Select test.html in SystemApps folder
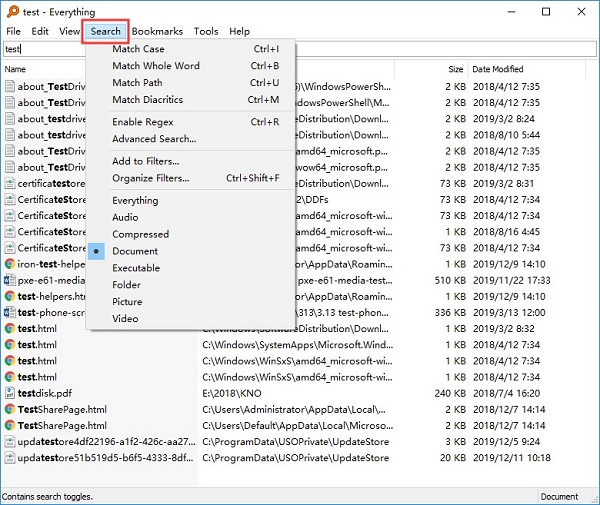Viewport: 600px width, 505px height. pos(37,345)
